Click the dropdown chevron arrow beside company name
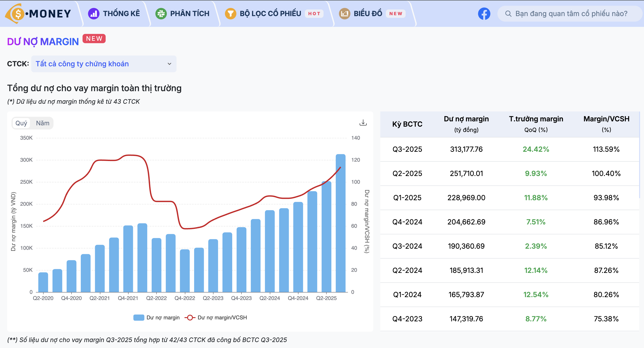This screenshot has height=348, width=644. [169, 64]
